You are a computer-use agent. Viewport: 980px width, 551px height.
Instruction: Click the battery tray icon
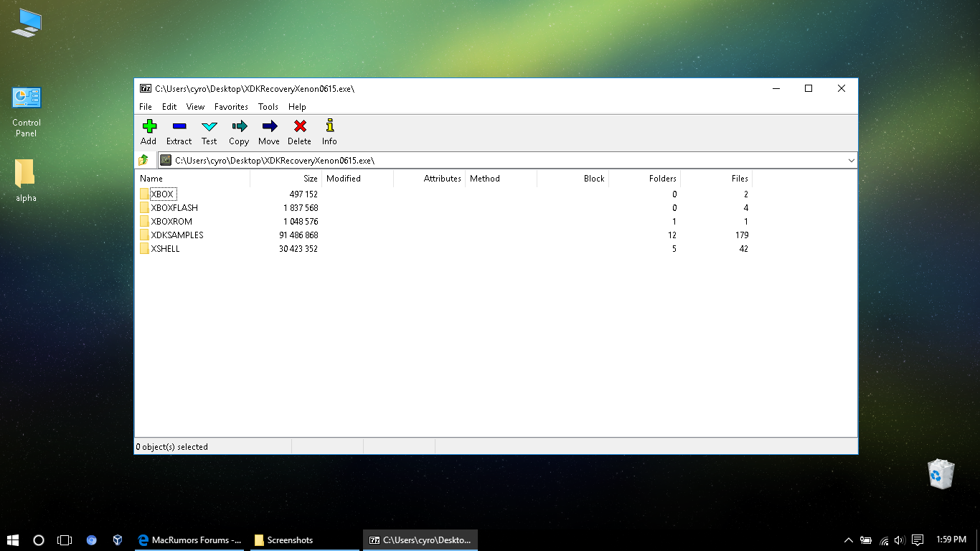click(x=867, y=540)
